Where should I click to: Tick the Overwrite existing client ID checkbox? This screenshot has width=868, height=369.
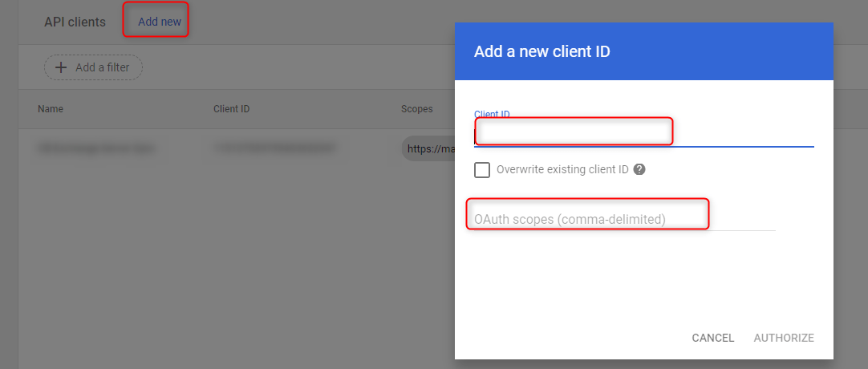482,170
